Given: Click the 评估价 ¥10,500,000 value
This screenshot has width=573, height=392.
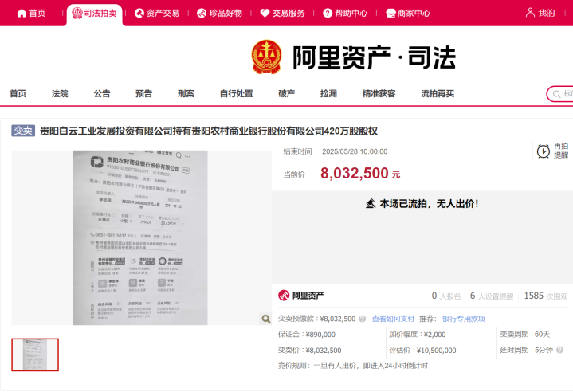Looking at the screenshot, I should click(x=436, y=351).
